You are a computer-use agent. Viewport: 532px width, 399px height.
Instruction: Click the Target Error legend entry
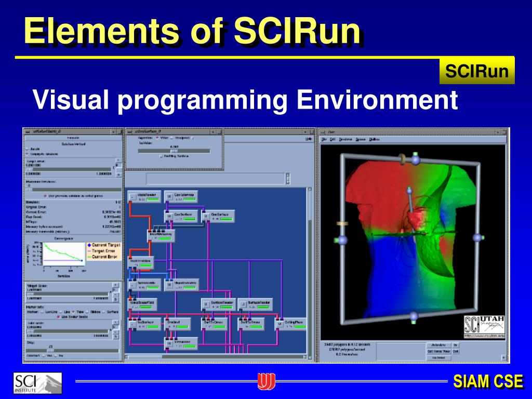coord(101,251)
